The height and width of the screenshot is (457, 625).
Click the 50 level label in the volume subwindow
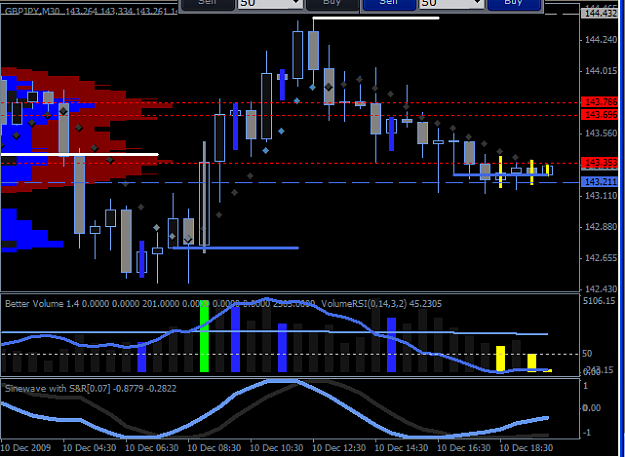coord(587,354)
